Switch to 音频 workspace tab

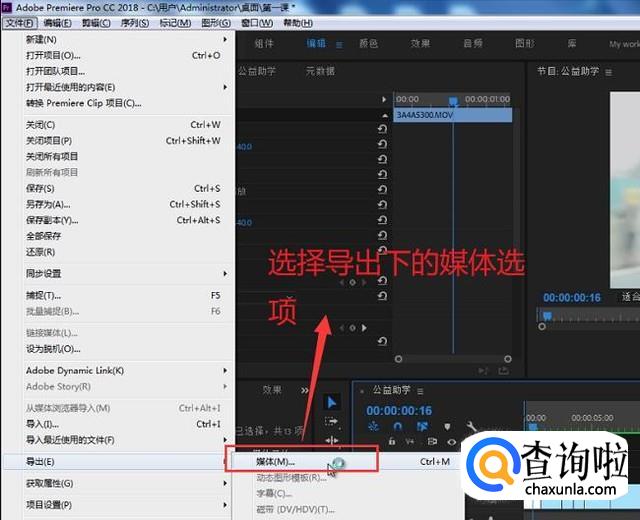point(473,43)
